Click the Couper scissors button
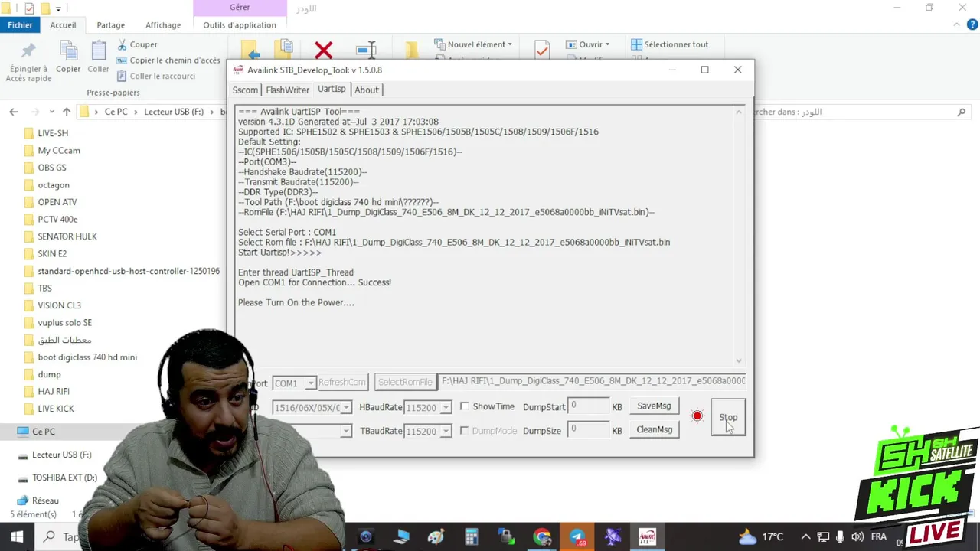This screenshot has height=551, width=980. point(137,44)
